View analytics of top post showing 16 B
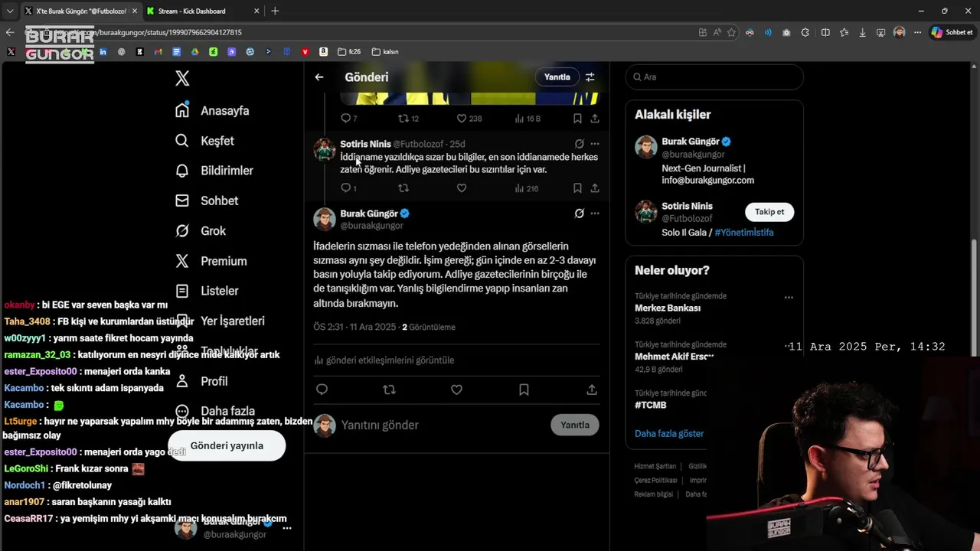This screenshot has height=551, width=980. (x=528, y=119)
